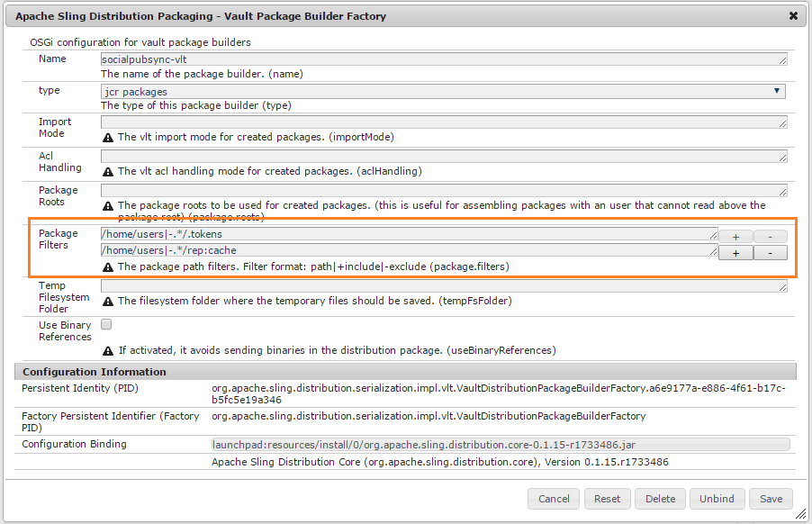Viewport: 812px width, 524px height.
Task: Click the Acl Handling warning icon
Action: 108,172
